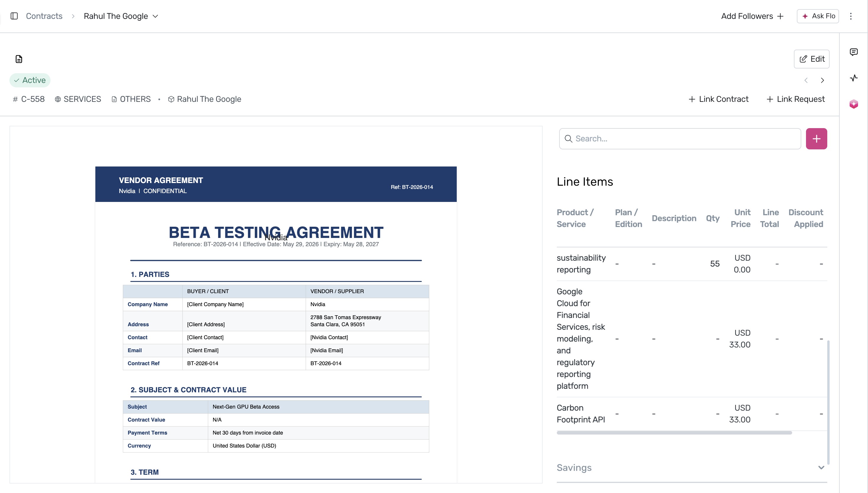Click the Active status badge

pos(30,80)
